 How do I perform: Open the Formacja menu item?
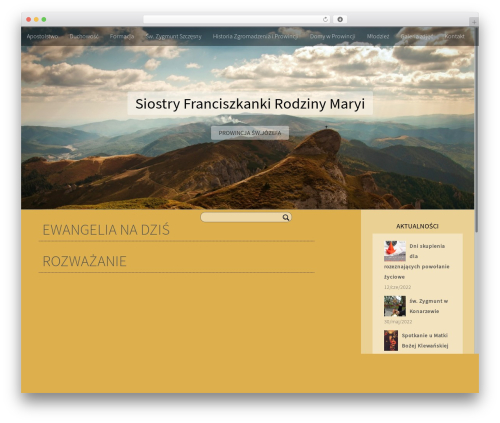point(122,36)
